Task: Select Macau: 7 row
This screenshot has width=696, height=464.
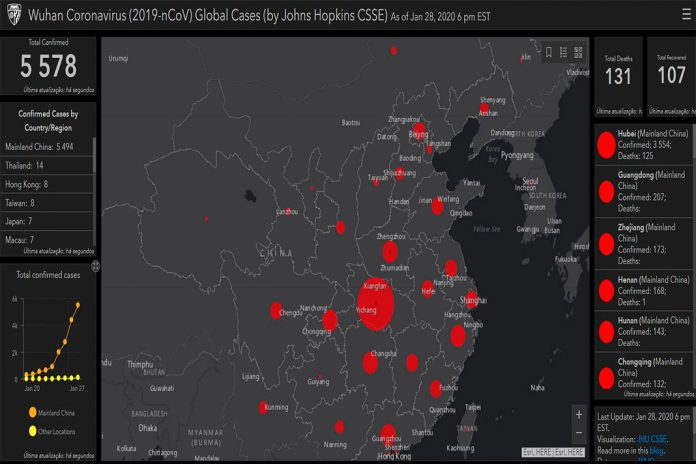Action: point(47,240)
